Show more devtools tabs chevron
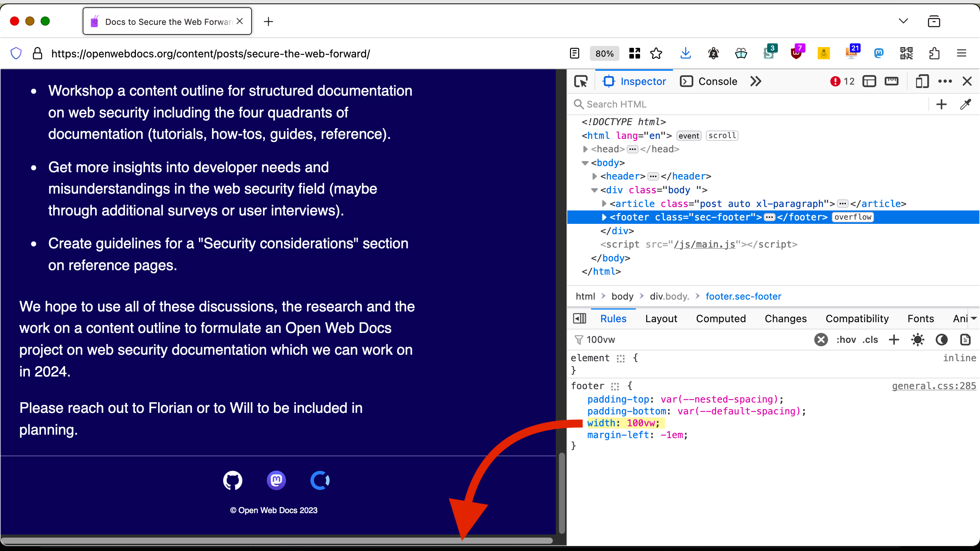 coord(756,81)
